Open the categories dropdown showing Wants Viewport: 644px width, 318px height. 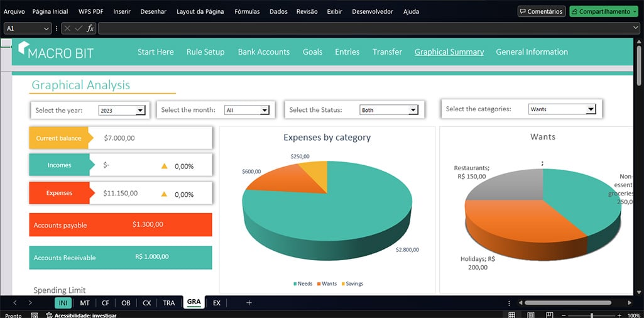coord(590,109)
